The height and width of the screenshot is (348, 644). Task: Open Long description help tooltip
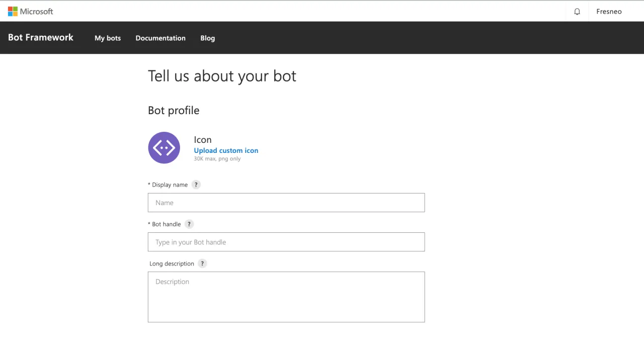(202, 264)
